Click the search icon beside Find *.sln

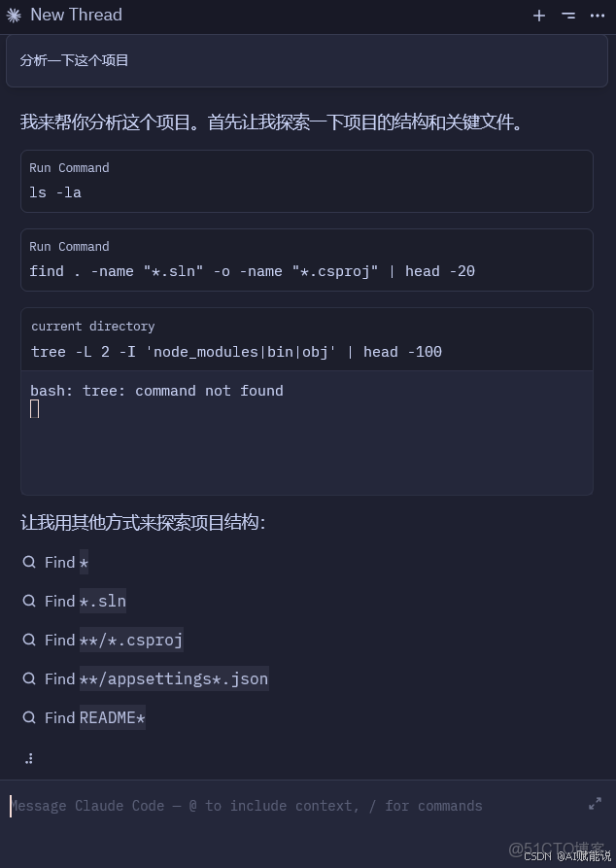point(29,601)
